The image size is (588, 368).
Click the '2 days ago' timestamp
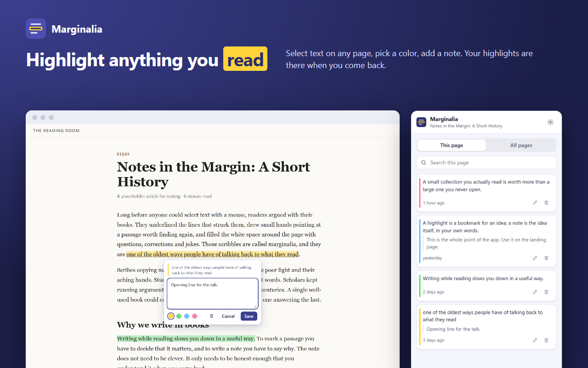click(x=434, y=292)
